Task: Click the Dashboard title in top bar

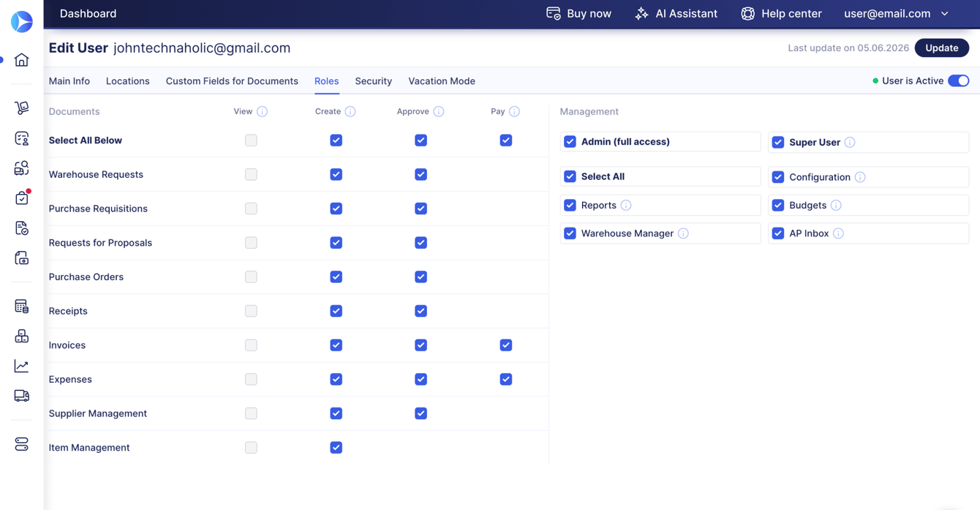Action: tap(88, 13)
